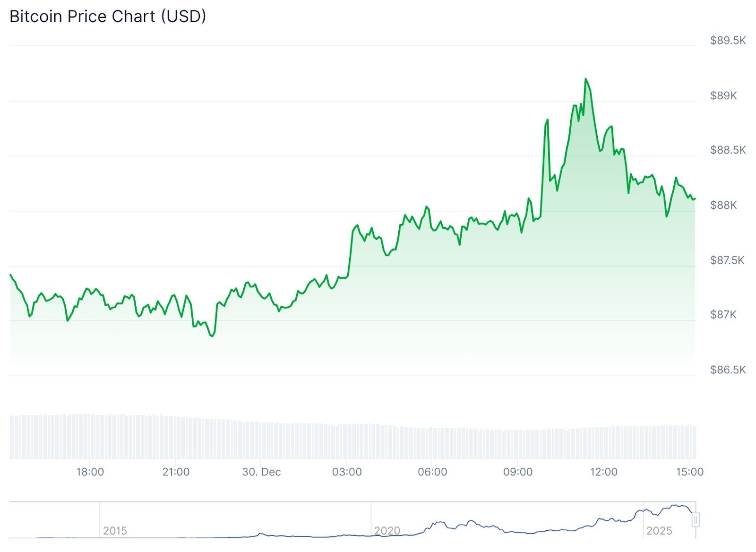
Task: Select 2025 label in the range navigator
Action: [x=659, y=531]
